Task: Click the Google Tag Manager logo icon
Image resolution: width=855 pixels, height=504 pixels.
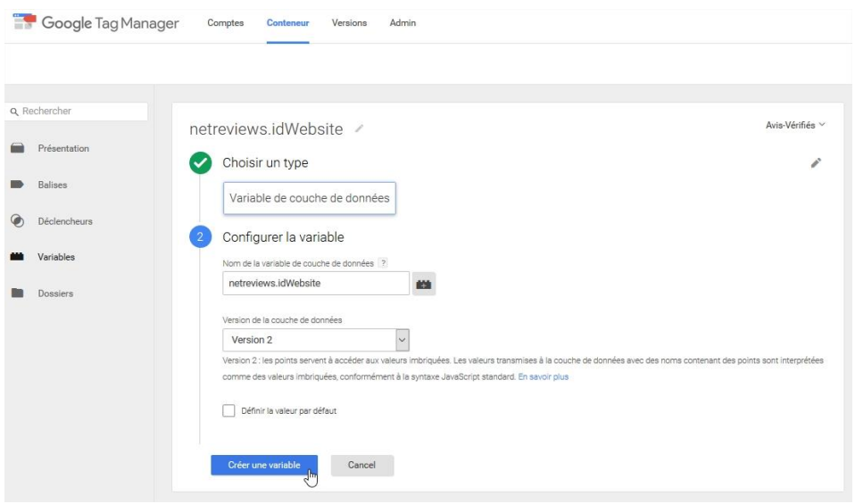Action: [24, 22]
